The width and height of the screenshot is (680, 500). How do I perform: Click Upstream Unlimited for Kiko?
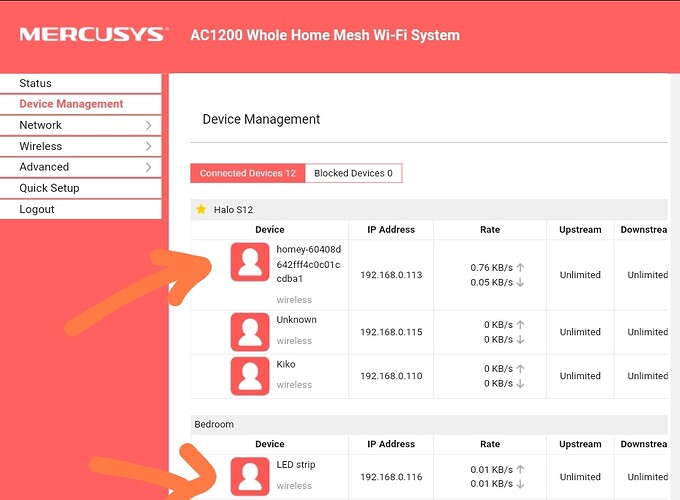click(580, 376)
